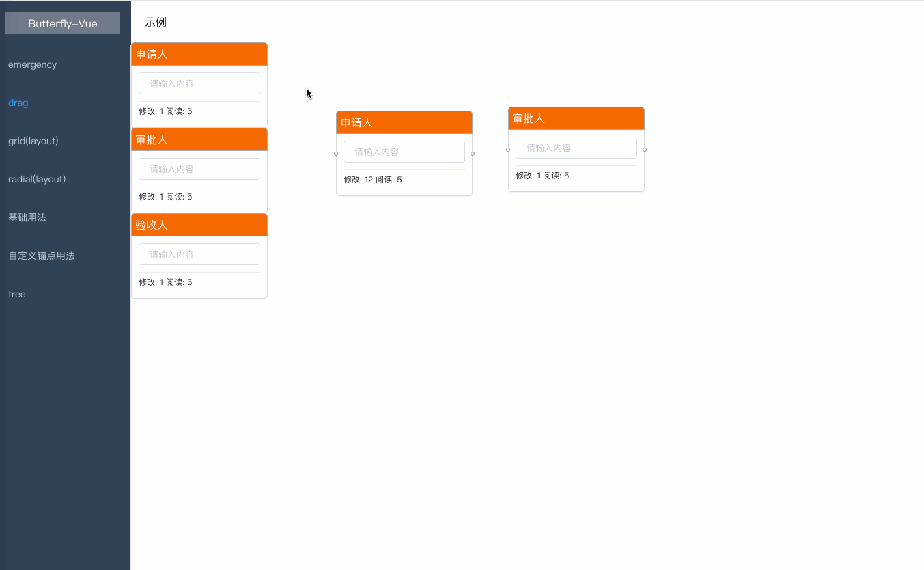This screenshot has height=570, width=924.
Task: Click the Butterfly-Vue title header
Action: coord(62,23)
